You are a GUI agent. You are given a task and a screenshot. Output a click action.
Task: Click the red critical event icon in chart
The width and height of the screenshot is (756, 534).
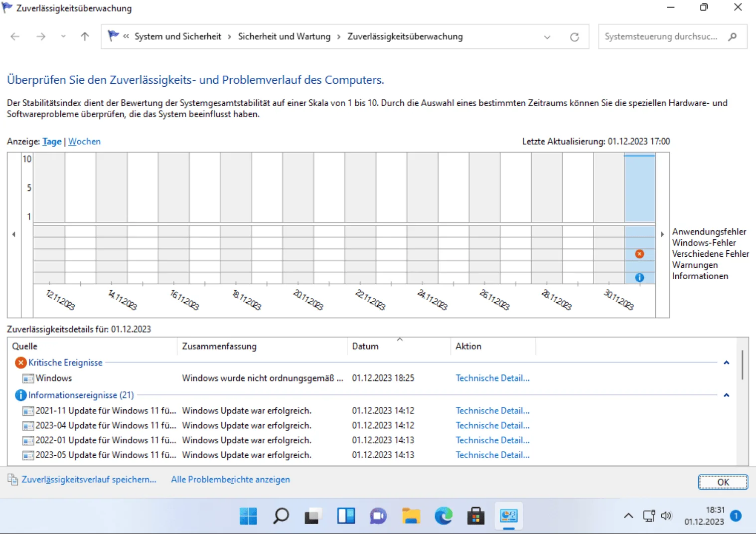coord(639,254)
